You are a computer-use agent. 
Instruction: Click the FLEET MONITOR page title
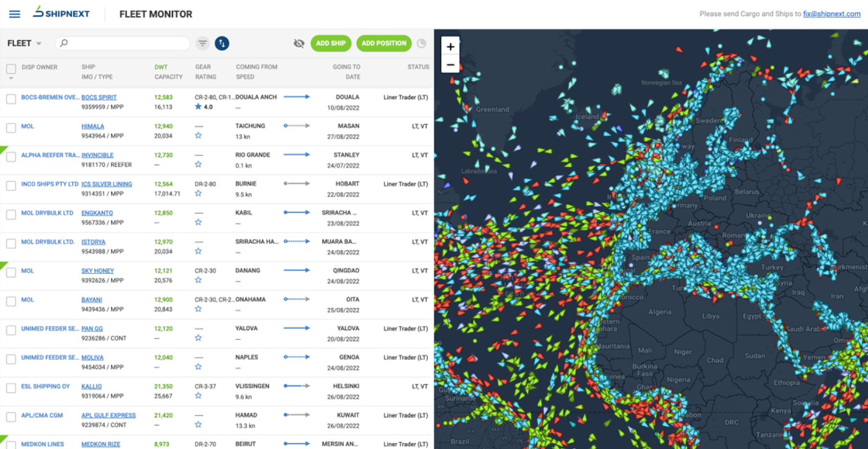[x=156, y=14]
